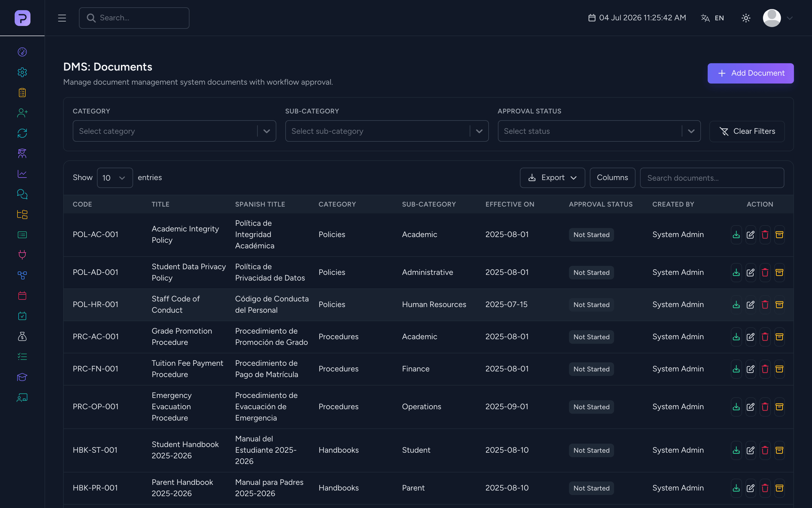Delete the POL-AD-001 document
This screenshot has width=812, height=508.
tap(765, 272)
